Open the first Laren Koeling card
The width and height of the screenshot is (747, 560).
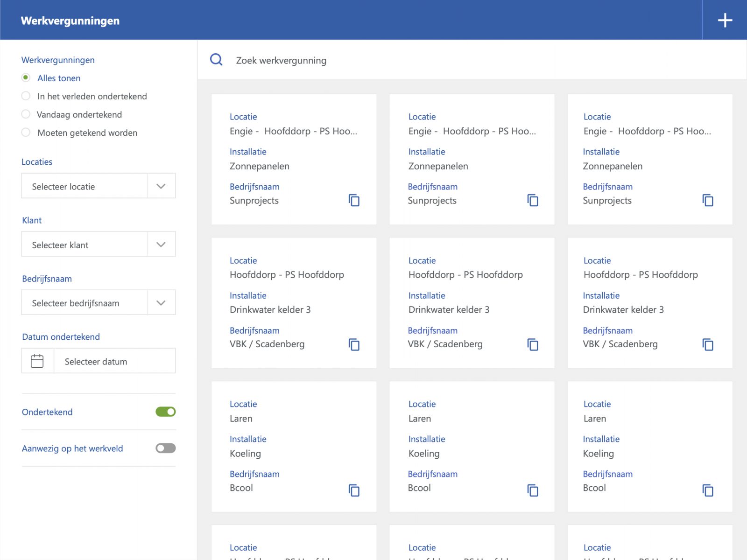pos(294,447)
